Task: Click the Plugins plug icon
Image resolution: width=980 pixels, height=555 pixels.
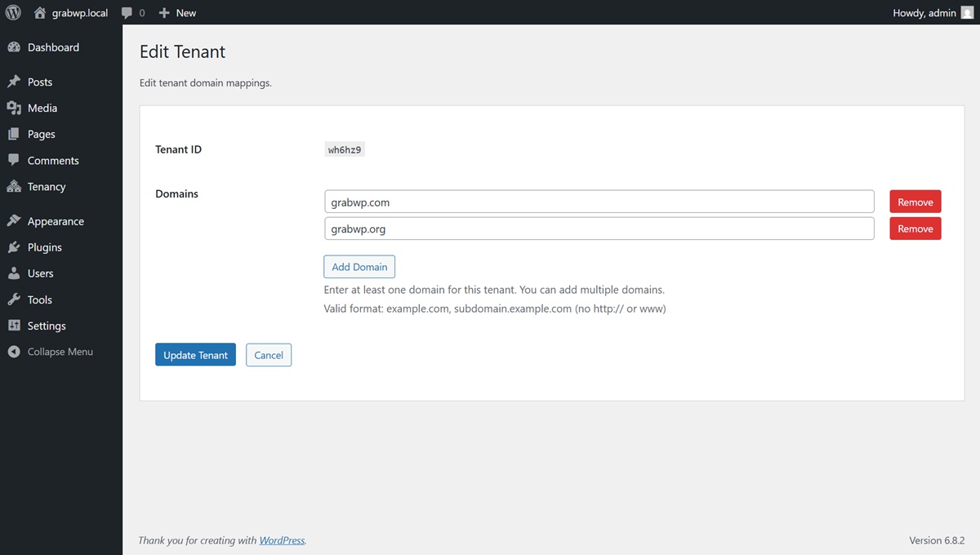Action: (x=14, y=247)
